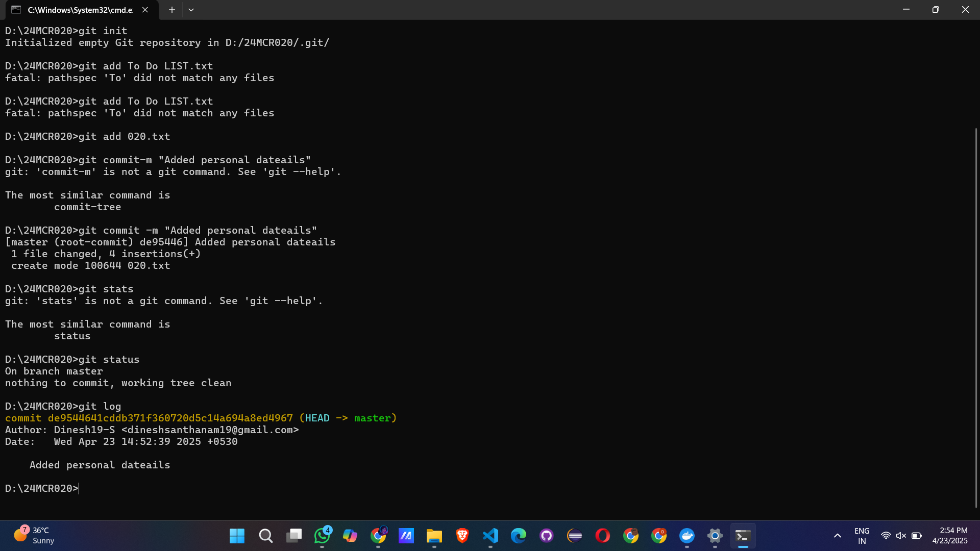The width and height of the screenshot is (980, 551).
Task: Click 'git commit -m' successful command line
Action: 161,230
